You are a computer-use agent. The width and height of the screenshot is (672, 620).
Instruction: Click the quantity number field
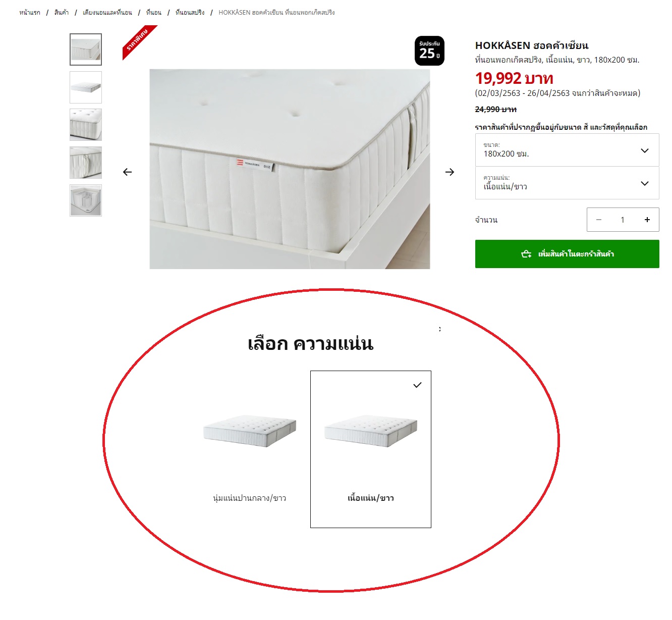(x=623, y=220)
